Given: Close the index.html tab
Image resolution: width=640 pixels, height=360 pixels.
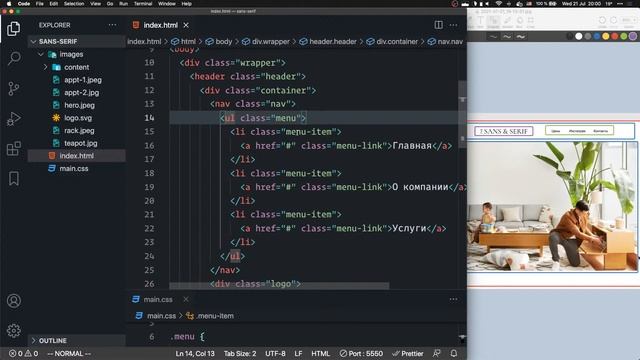Looking at the screenshot, I should (x=186, y=25).
